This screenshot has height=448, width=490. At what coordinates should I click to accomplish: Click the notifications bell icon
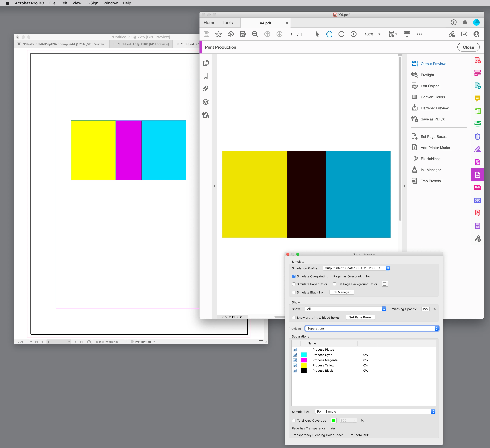coord(465,23)
